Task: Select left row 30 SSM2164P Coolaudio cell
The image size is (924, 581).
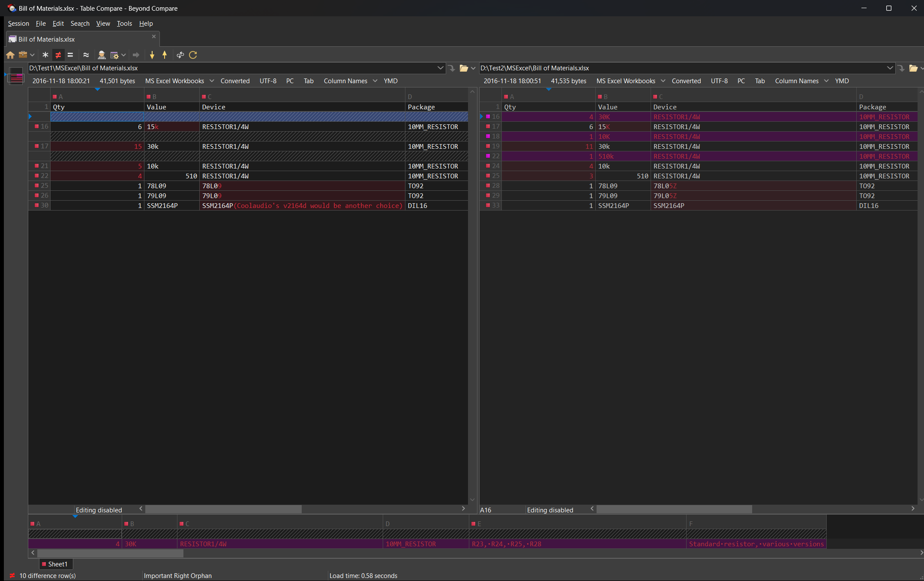Action: [302, 206]
